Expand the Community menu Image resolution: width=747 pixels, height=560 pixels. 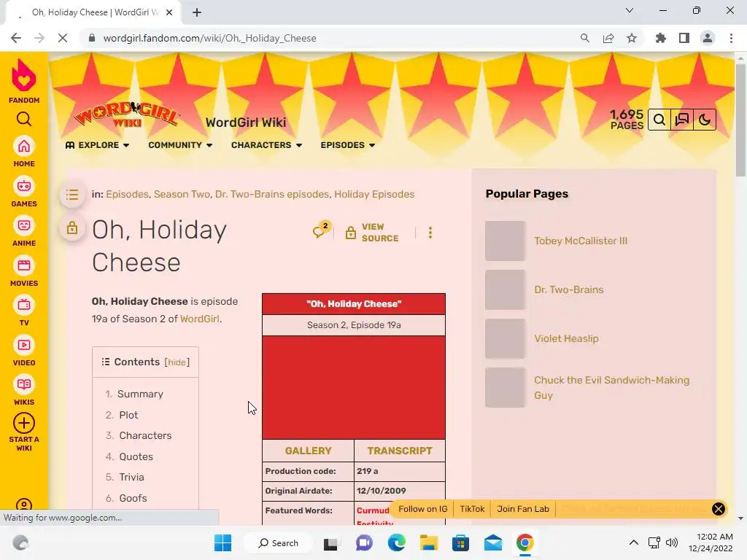point(180,145)
